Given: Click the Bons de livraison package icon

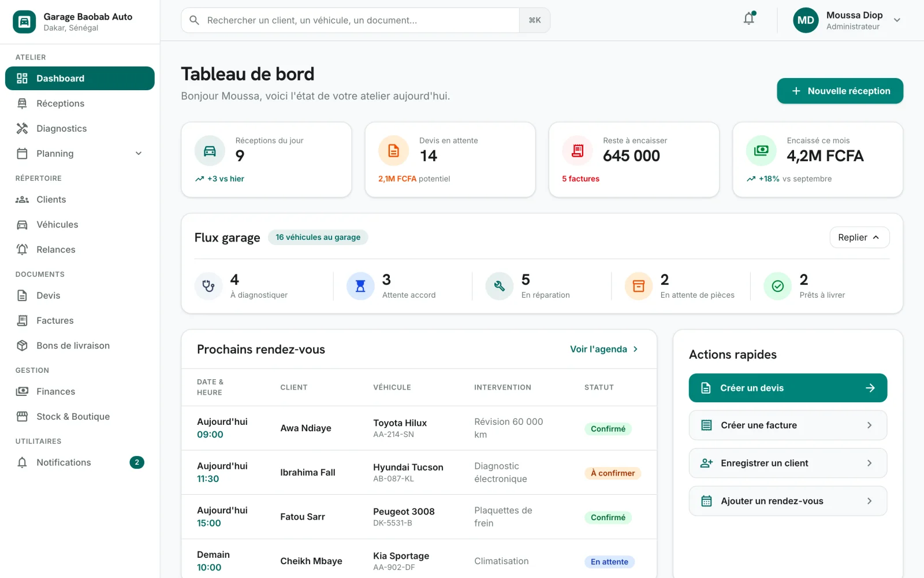Looking at the screenshot, I should pos(22,346).
